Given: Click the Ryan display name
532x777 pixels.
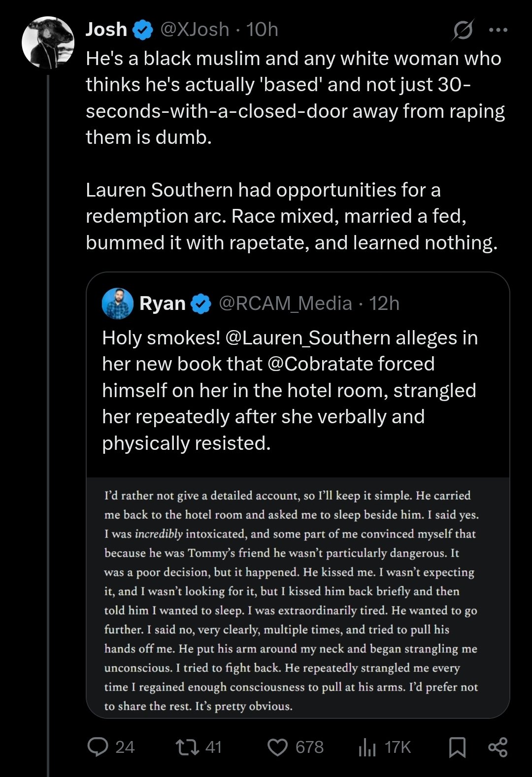Looking at the screenshot, I should coord(162,304).
